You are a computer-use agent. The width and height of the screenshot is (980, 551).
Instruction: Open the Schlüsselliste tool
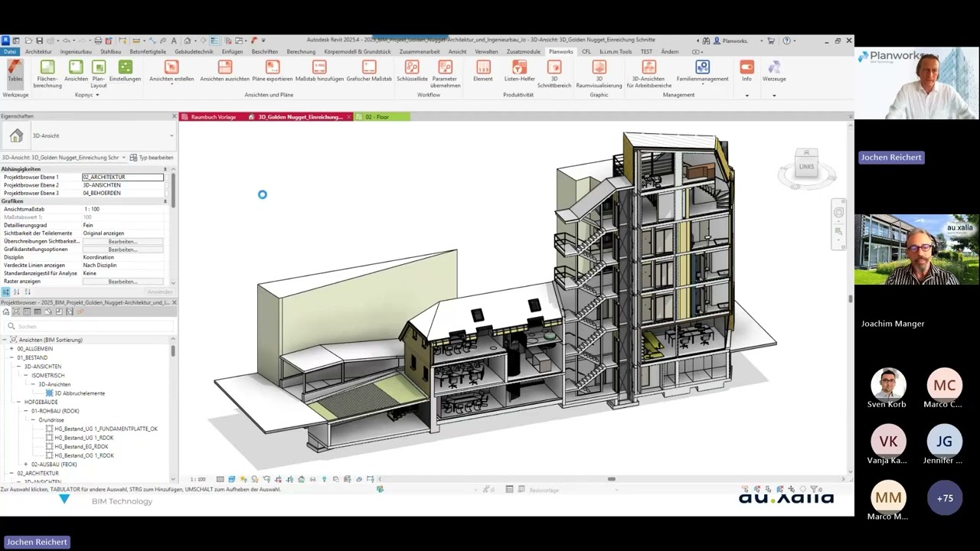click(412, 71)
